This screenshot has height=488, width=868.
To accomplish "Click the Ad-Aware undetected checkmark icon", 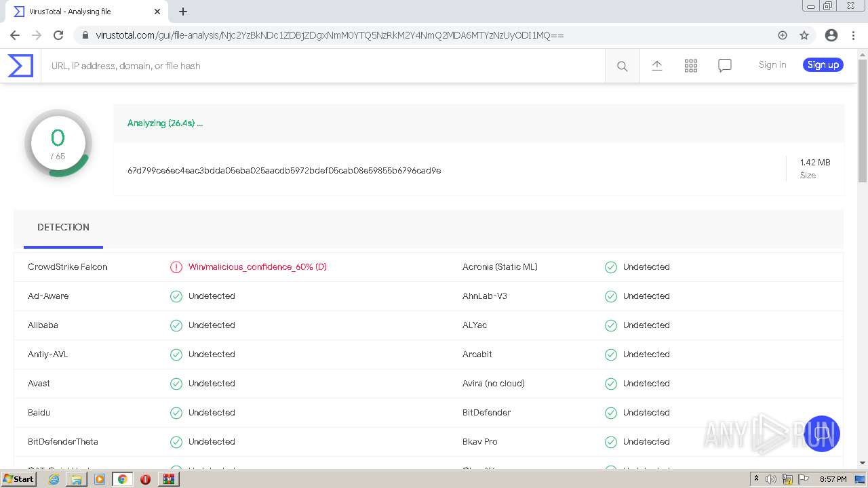I will point(176,296).
